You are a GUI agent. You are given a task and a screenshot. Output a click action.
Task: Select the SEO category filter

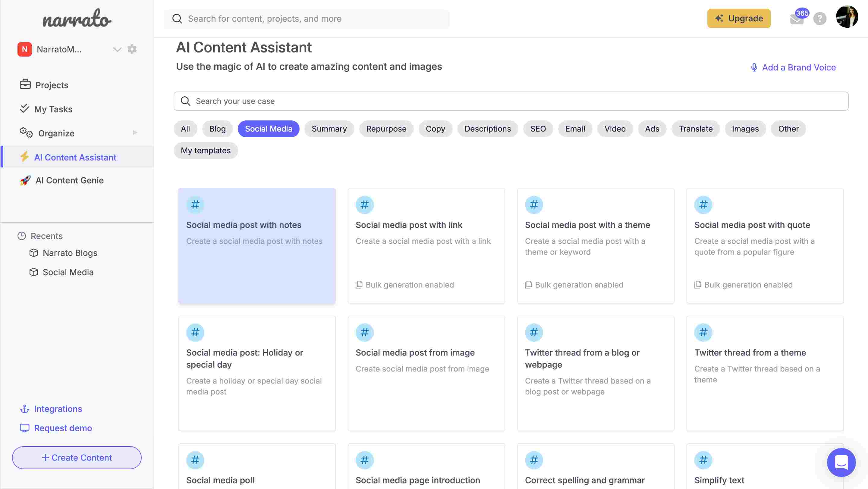[x=538, y=129]
